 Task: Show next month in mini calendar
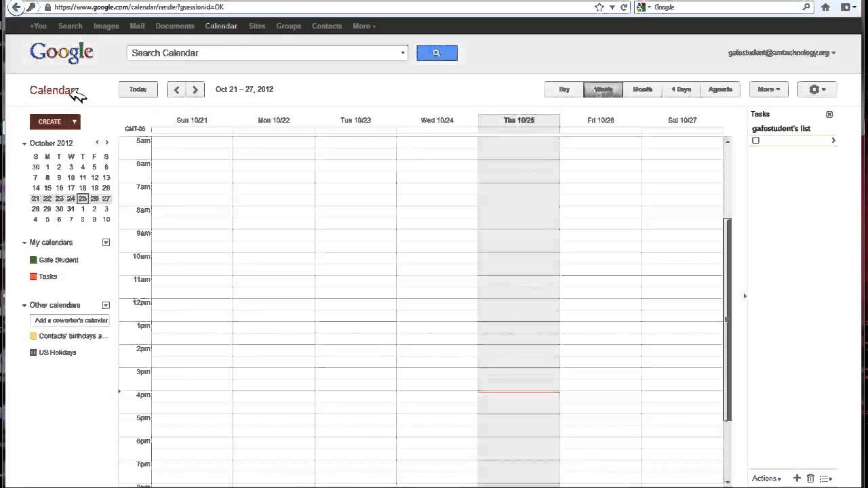(x=106, y=142)
